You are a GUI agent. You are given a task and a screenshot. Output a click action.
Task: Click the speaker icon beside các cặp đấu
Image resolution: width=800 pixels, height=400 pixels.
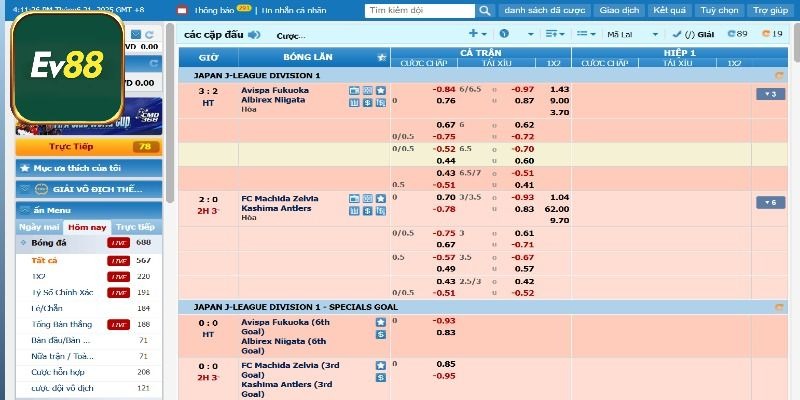click(254, 34)
